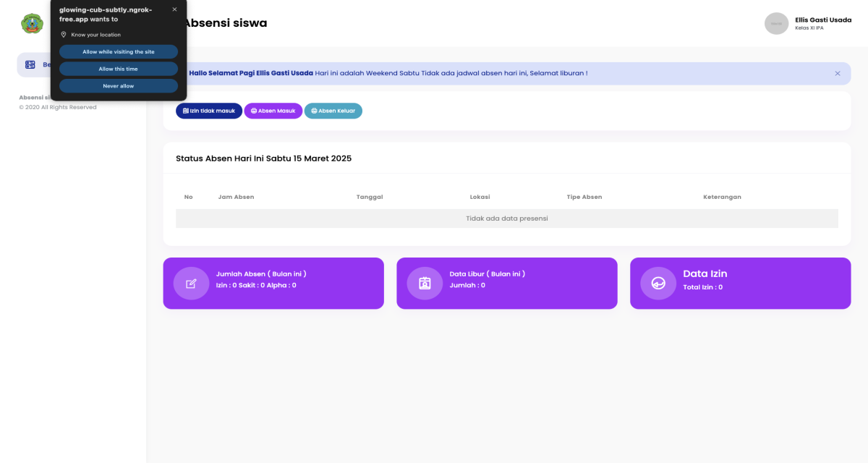Click the Absensi siswa page title
This screenshot has width=868, height=463.
(226, 23)
